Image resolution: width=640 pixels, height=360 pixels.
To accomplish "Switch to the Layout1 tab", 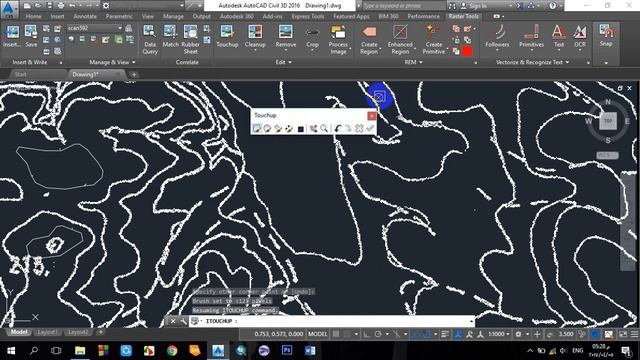I will point(47,332).
